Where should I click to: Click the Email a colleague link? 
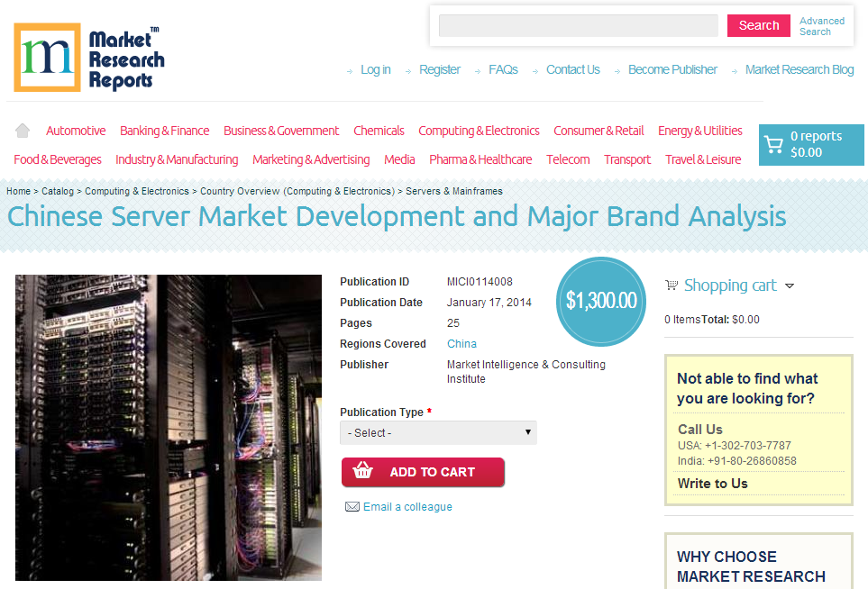407,507
